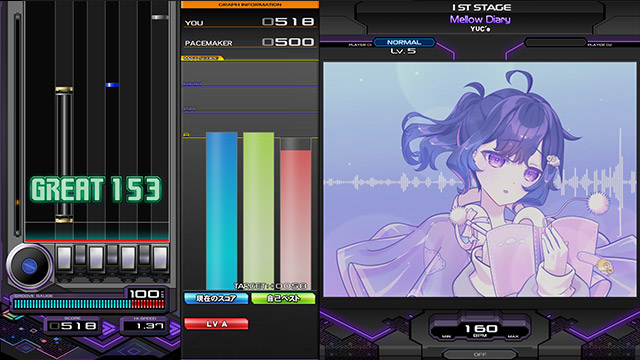640x360 pixels.
Task: Click the hi-speed value 1.37
Action: (x=149, y=326)
